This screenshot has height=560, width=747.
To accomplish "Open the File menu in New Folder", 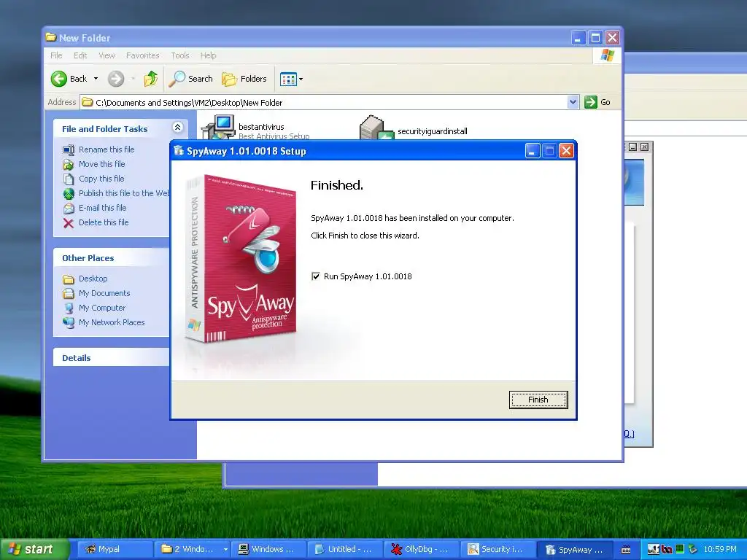I will click(x=56, y=55).
